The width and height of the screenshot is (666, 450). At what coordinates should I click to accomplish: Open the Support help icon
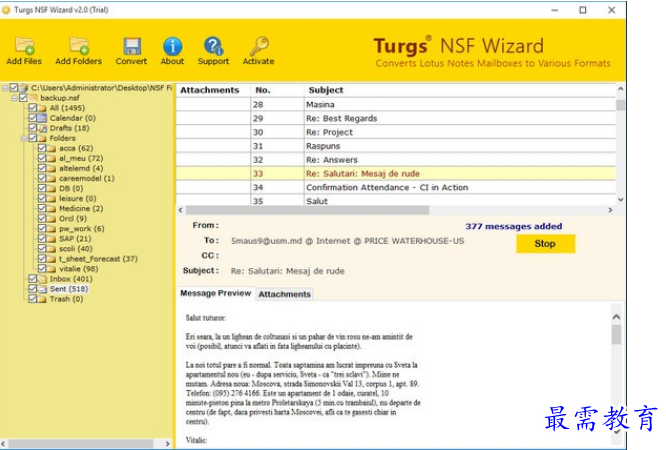pos(213,46)
